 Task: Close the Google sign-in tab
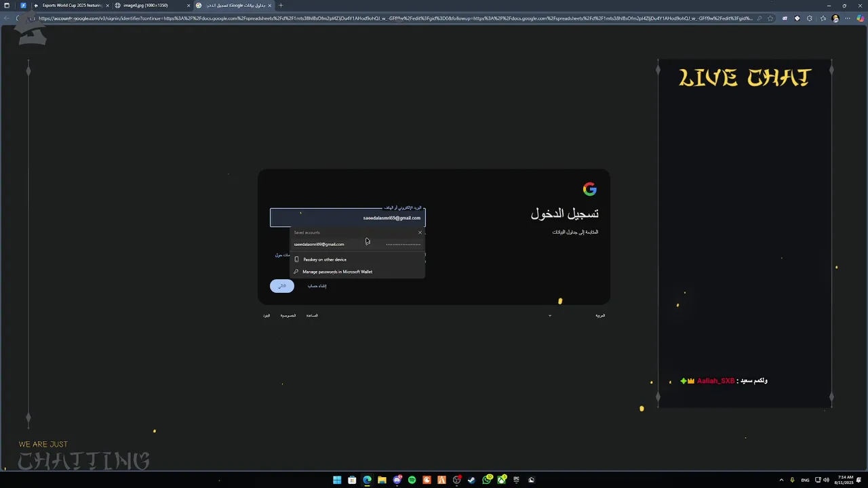(269, 5)
